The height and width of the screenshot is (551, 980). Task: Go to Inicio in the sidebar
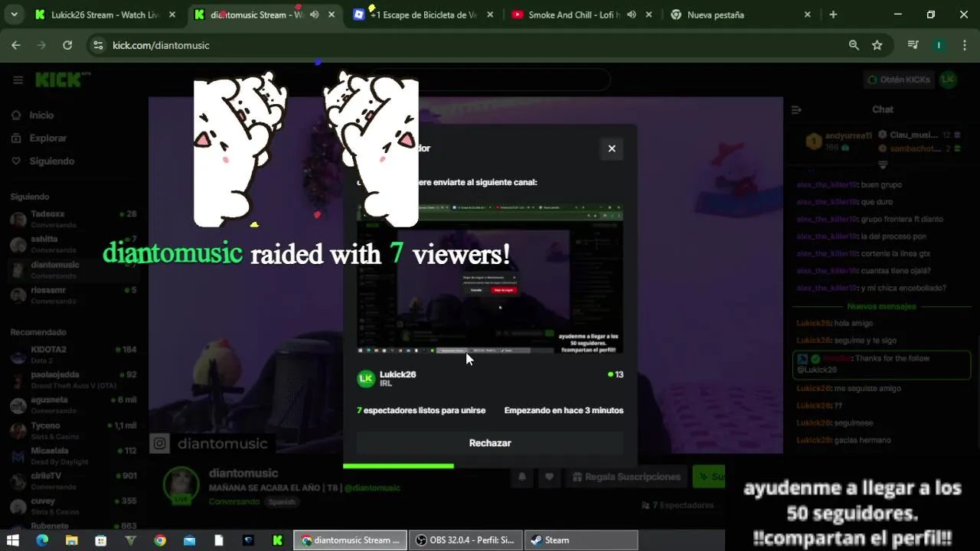[41, 115]
